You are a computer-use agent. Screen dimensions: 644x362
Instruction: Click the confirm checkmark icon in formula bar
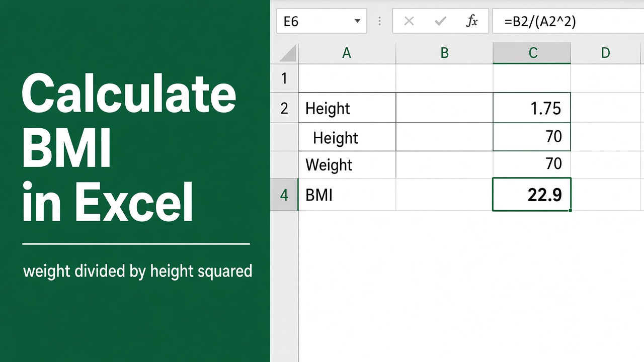441,21
